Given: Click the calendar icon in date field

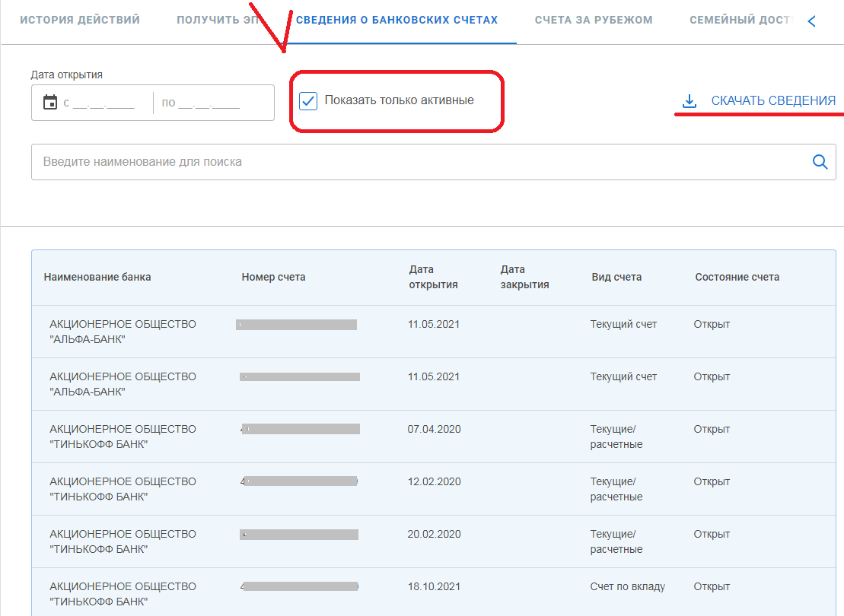Looking at the screenshot, I should click(x=50, y=102).
